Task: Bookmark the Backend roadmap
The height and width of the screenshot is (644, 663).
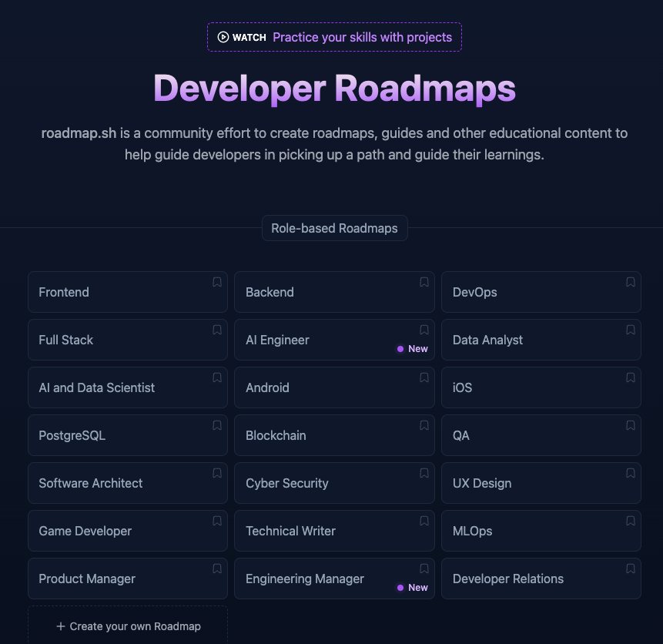Action: click(x=424, y=282)
